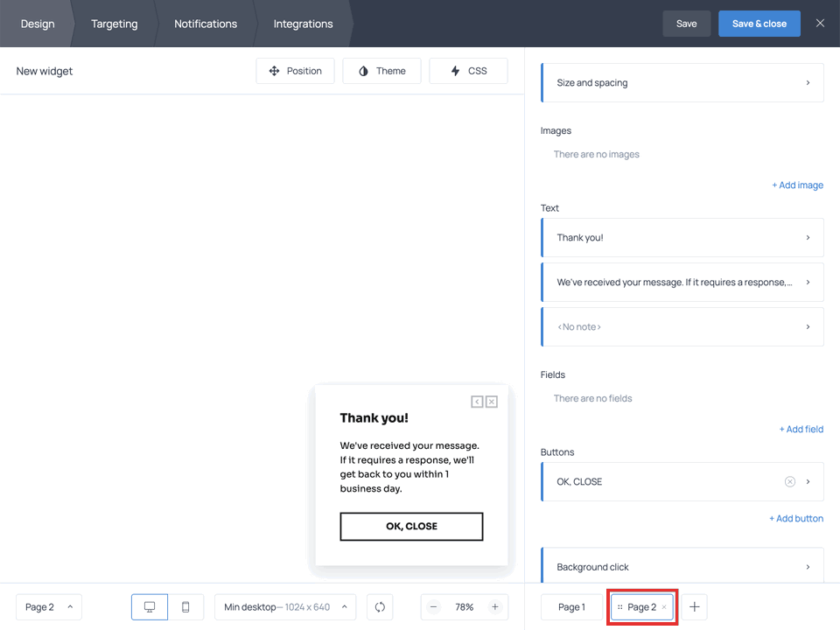This screenshot has height=630, width=840.
Task: Open the Page 2 dropdown selector
Action: [x=49, y=607]
